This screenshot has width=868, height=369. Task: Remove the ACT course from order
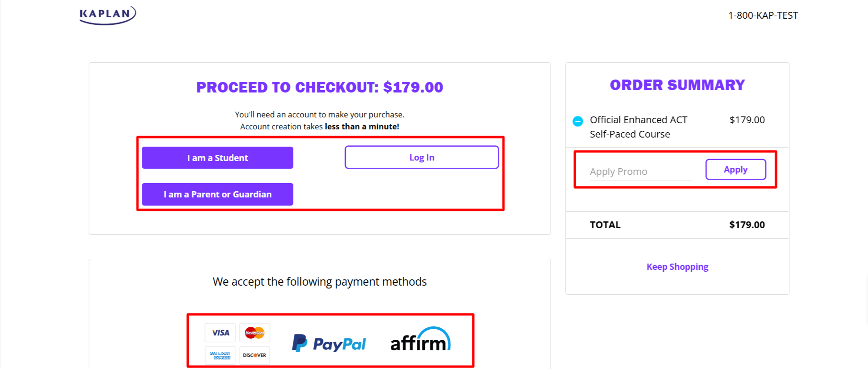(x=578, y=121)
